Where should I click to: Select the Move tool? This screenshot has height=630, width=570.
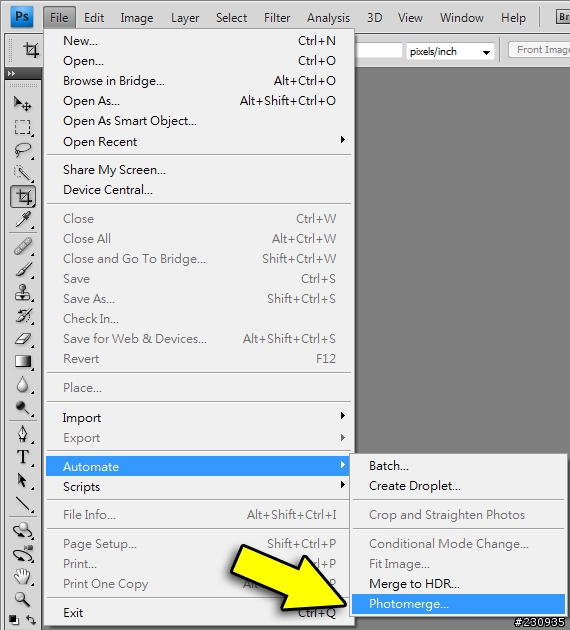click(22, 104)
